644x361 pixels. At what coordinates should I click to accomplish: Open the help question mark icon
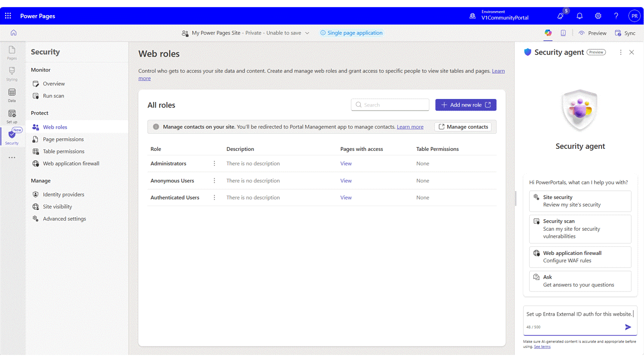(x=616, y=16)
